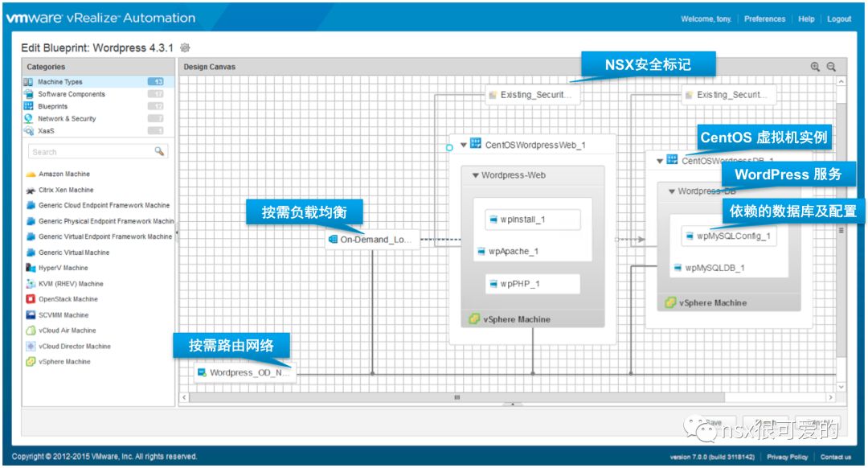The width and height of the screenshot is (868, 468).
Task: Click the canvas scroll right arrow
Action: 830,398
